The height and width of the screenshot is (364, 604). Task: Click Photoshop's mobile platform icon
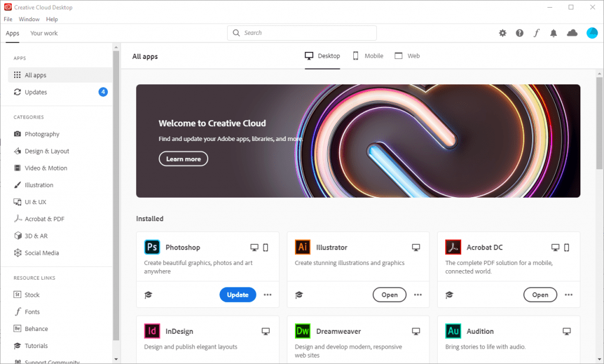coord(265,247)
